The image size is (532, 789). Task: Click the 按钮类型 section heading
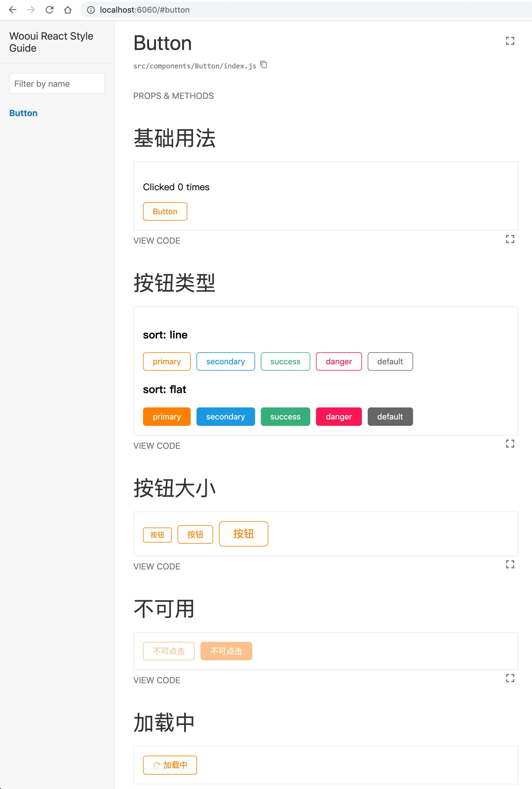pyautogui.click(x=175, y=283)
